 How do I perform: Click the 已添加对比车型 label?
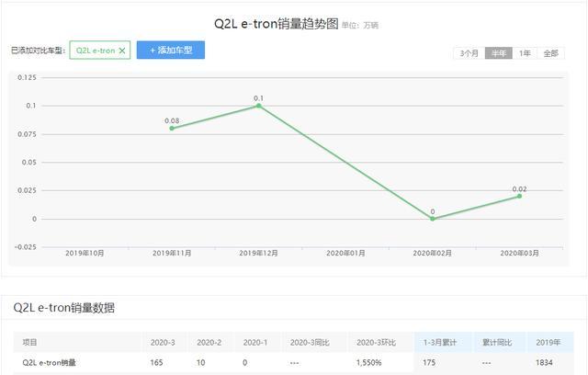(x=39, y=51)
